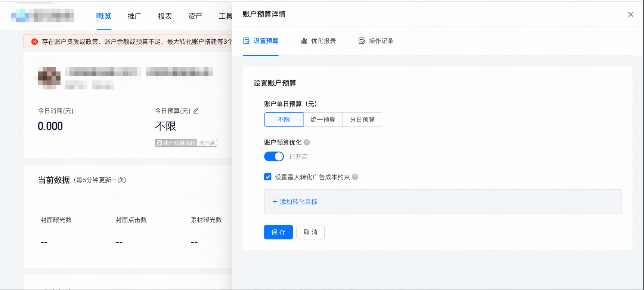Viewport: 644px width, 290px height.
Task: Open the 工具 navigation menu
Action: (x=225, y=16)
